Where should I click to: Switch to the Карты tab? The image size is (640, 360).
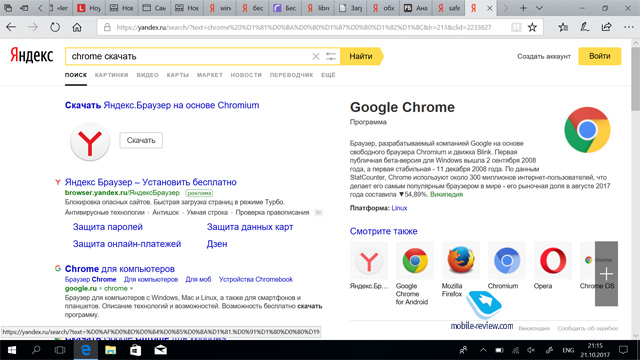[x=178, y=75]
